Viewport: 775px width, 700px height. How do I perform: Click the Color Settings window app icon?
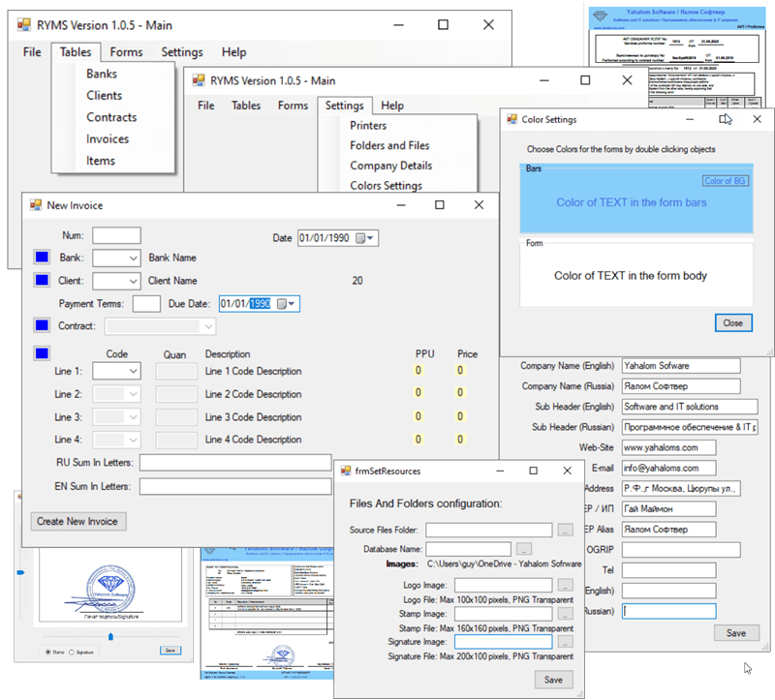[511, 119]
